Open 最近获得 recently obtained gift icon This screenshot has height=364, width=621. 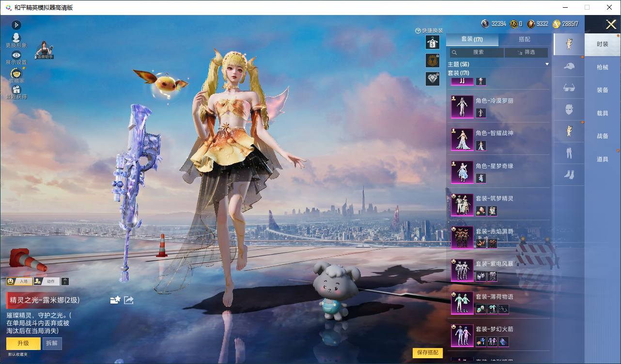[x=16, y=92]
